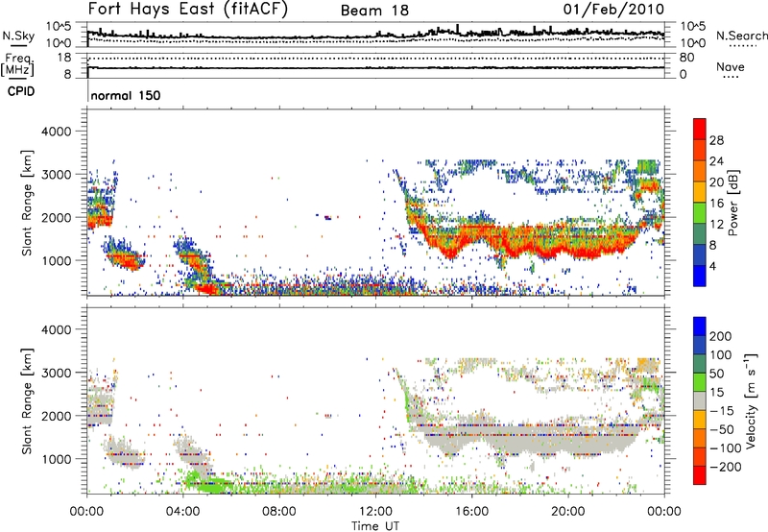Click "Slant Range [km]" label of velocity panel

(27, 401)
